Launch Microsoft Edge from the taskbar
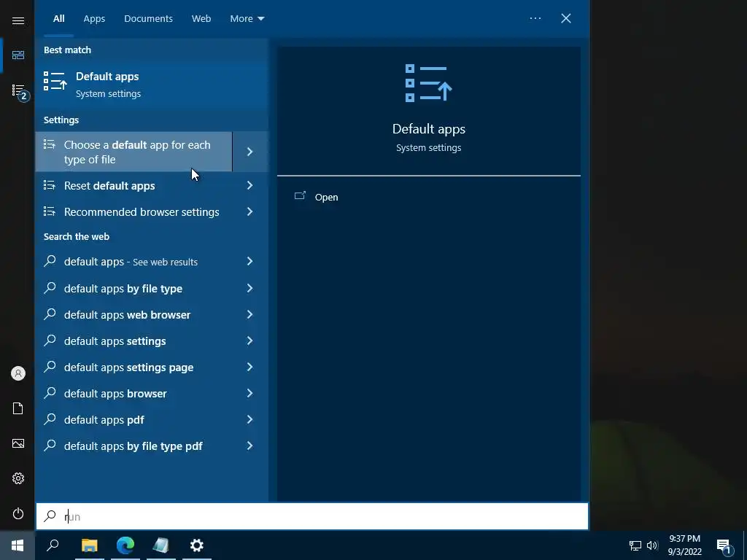Screen dimensions: 747x560 (x=125, y=545)
